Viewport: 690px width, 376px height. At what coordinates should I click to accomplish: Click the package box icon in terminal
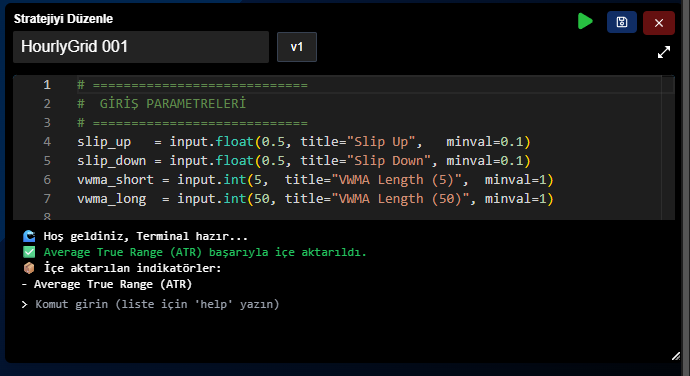pos(29,268)
